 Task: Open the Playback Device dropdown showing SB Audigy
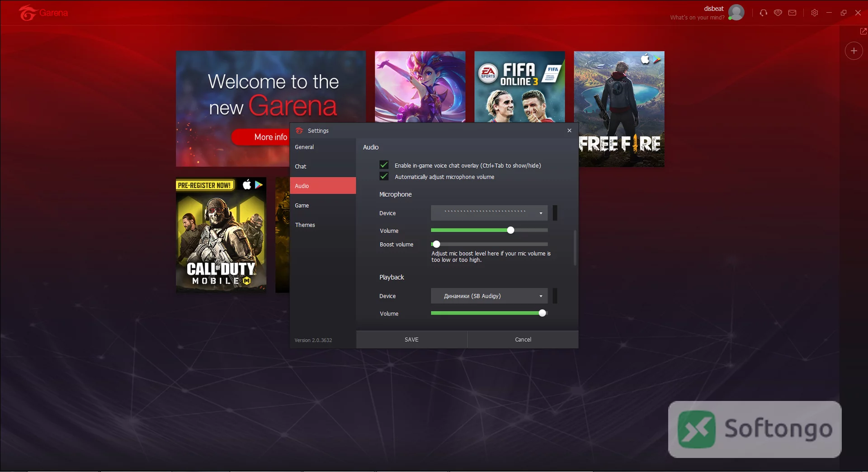point(489,296)
